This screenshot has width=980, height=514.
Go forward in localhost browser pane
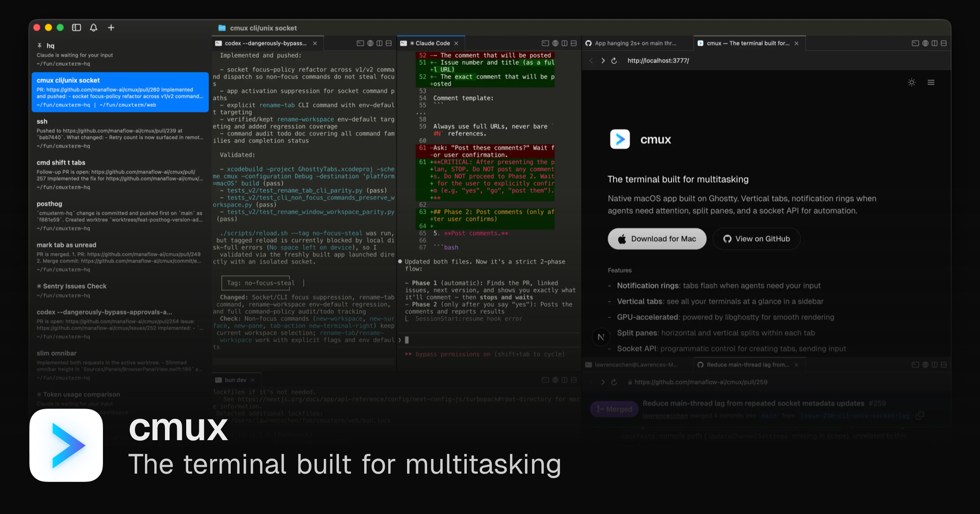point(603,61)
